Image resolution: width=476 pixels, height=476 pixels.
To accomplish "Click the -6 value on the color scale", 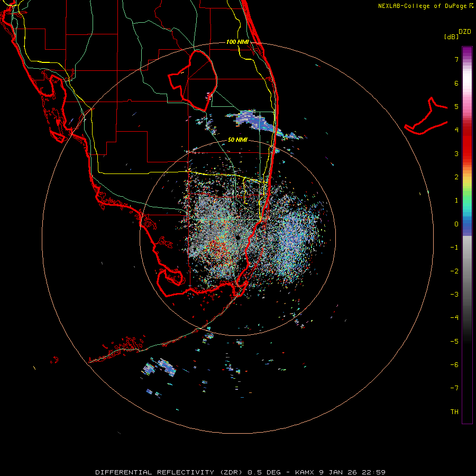I will (454, 365).
